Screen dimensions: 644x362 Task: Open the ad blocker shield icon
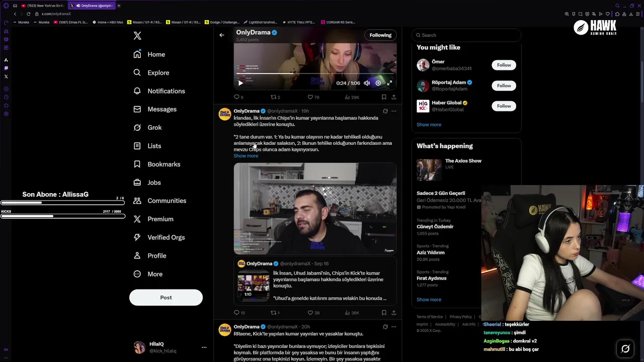587,14
